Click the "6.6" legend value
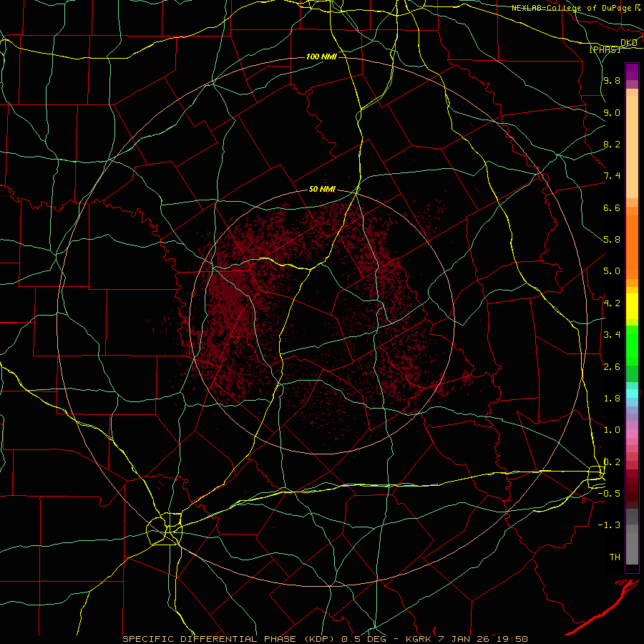This screenshot has height=644, width=644. [612, 208]
